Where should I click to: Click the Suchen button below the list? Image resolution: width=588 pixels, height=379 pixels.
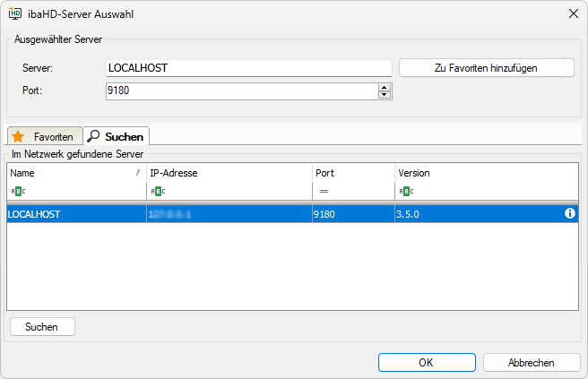click(x=42, y=326)
